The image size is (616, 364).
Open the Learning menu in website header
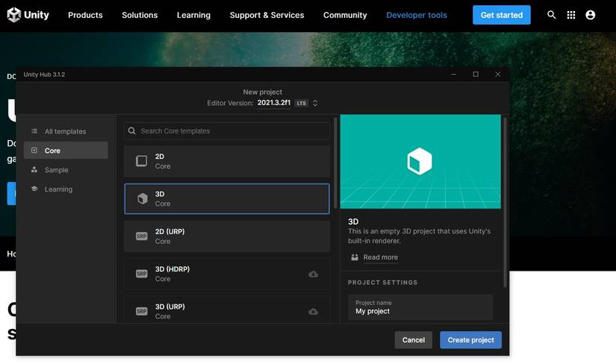[x=193, y=15]
